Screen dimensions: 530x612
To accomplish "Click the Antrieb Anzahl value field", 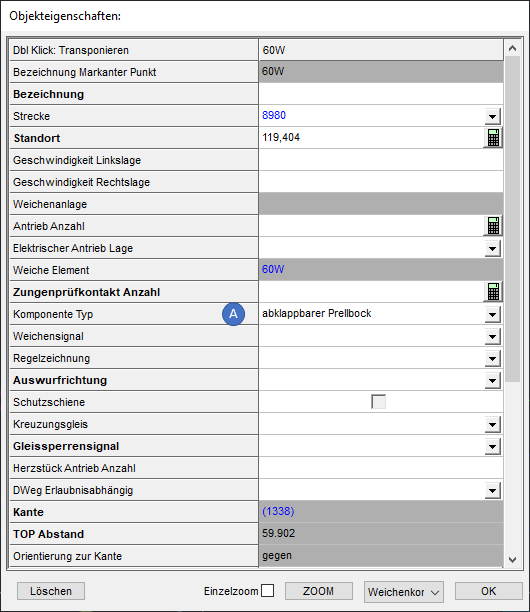I will (x=371, y=226).
